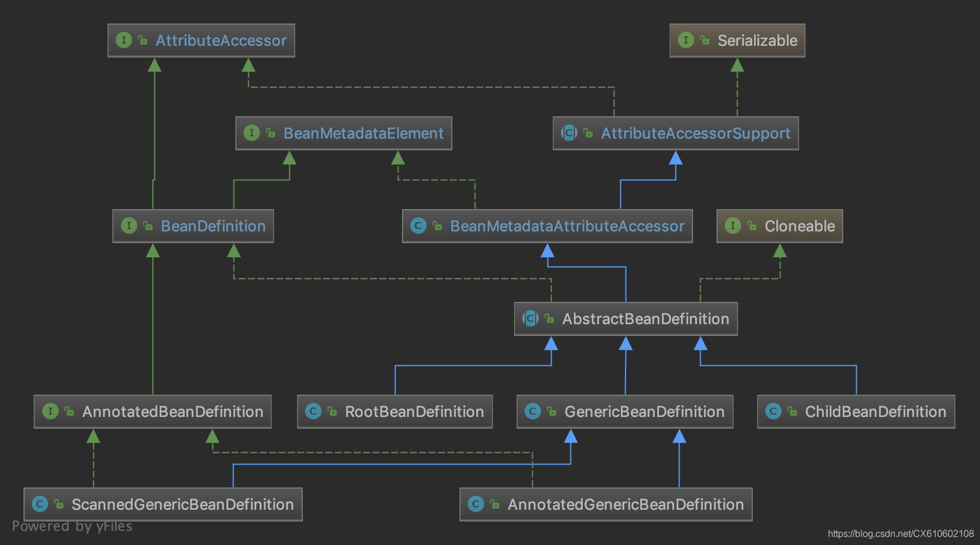Click the public lock icon on AttributeAccessor

tap(143, 40)
